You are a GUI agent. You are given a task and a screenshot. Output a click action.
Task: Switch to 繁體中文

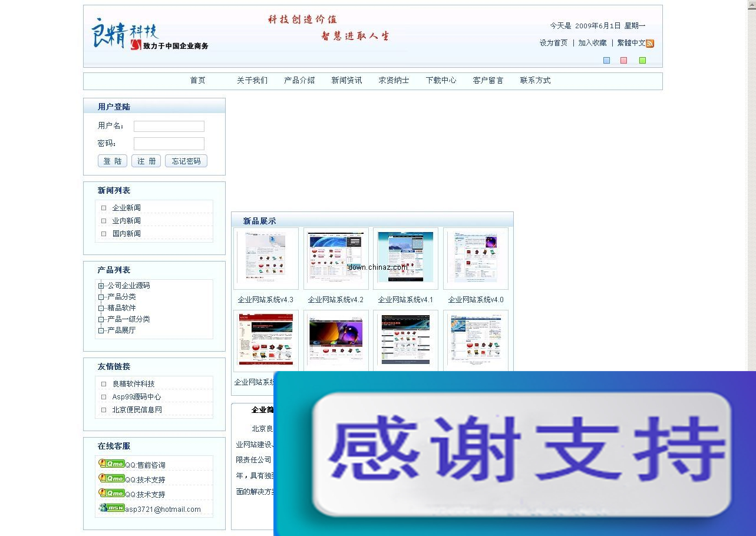[x=632, y=43]
